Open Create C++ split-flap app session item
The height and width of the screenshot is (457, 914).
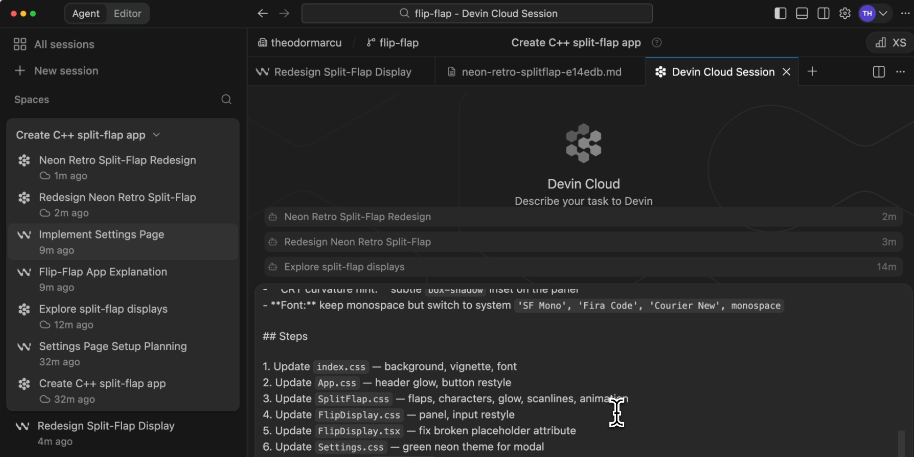coord(123,391)
